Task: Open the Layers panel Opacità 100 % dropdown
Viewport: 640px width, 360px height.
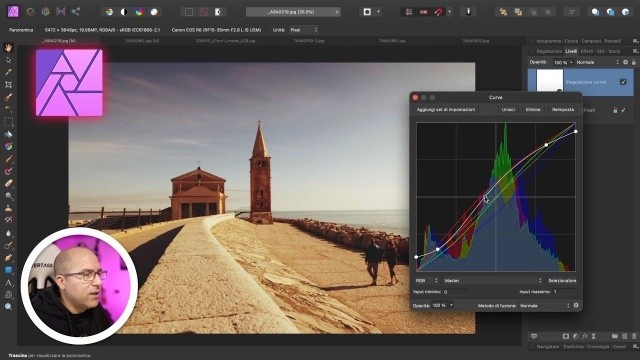Action: click(562, 62)
